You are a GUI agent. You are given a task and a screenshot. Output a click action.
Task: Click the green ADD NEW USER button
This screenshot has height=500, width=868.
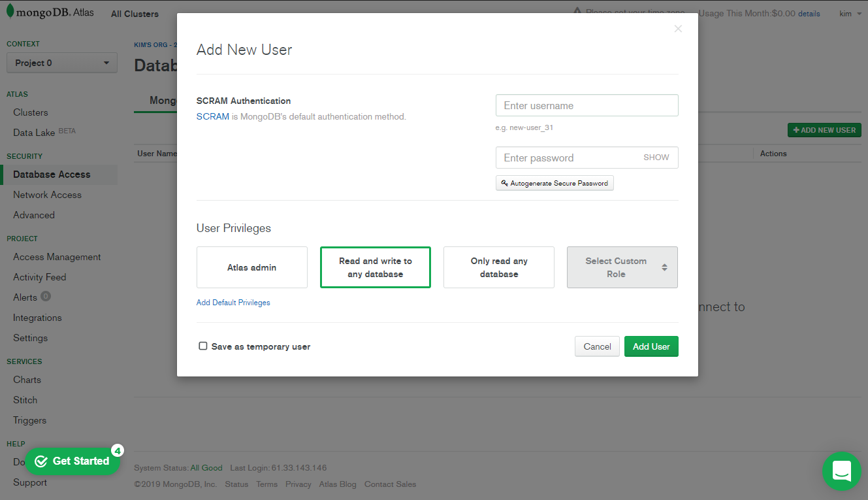[x=824, y=130]
